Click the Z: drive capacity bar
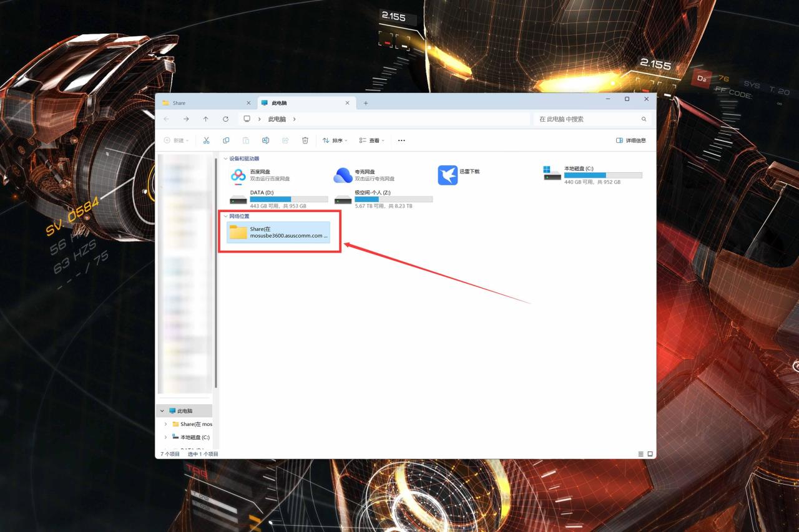This screenshot has width=799, height=532. pos(394,200)
